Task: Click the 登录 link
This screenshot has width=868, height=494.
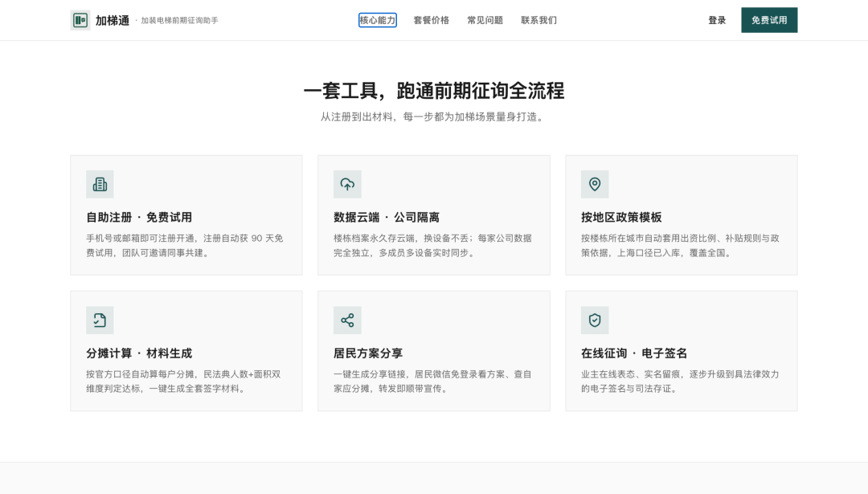Action: [x=717, y=20]
